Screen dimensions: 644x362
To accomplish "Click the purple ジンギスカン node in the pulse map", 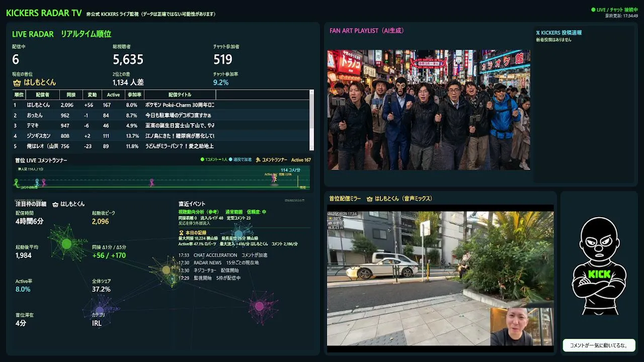I will [x=100, y=310].
